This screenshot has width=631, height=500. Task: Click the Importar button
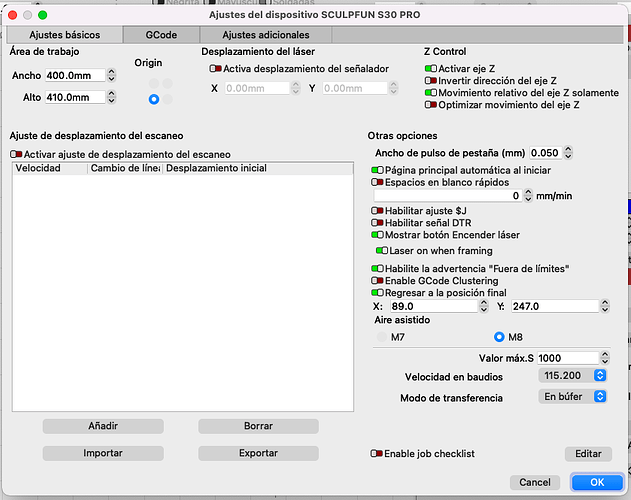pyautogui.click(x=103, y=453)
